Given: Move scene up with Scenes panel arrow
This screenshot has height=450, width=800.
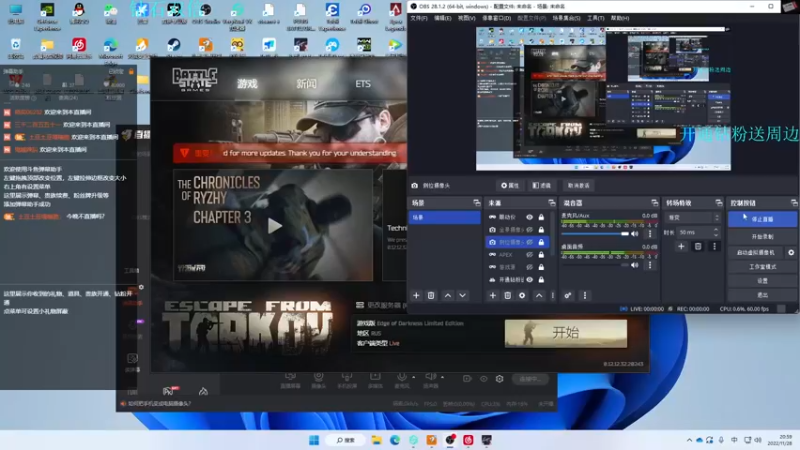Looking at the screenshot, I should [x=447, y=295].
